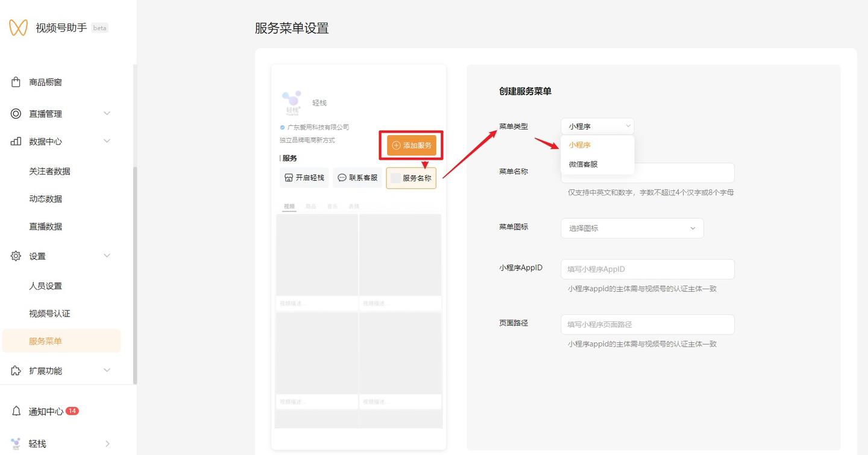Click the 页面路径 input field

click(x=647, y=324)
